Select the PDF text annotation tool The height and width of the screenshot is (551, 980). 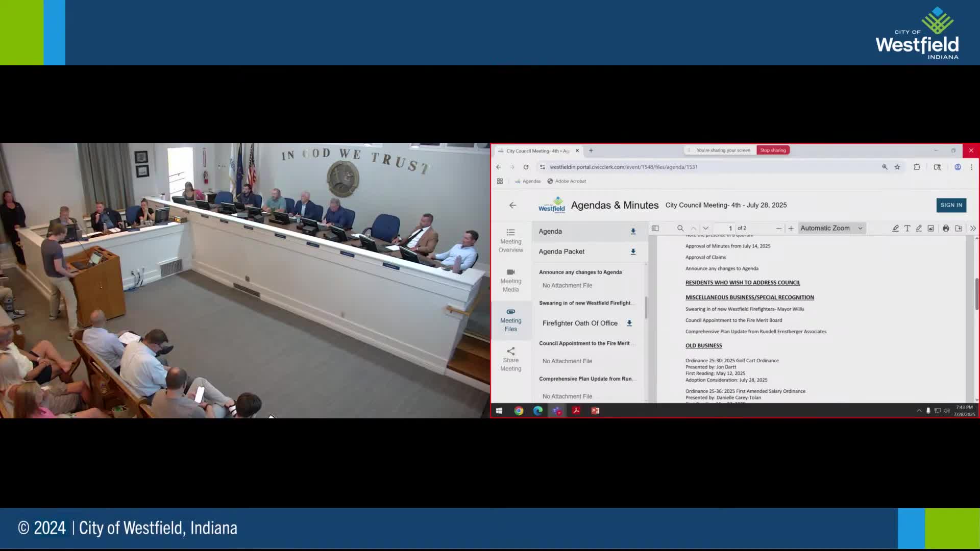907,228
